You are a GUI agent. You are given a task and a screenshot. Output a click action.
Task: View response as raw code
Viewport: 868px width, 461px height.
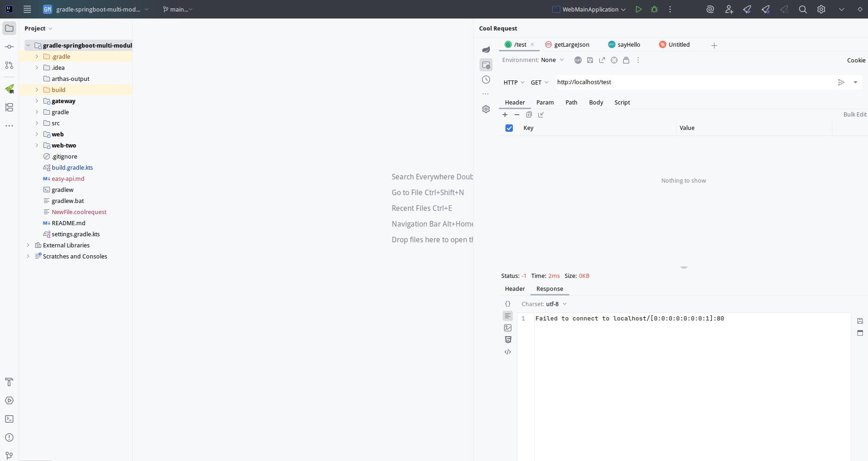click(x=508, y=352)
